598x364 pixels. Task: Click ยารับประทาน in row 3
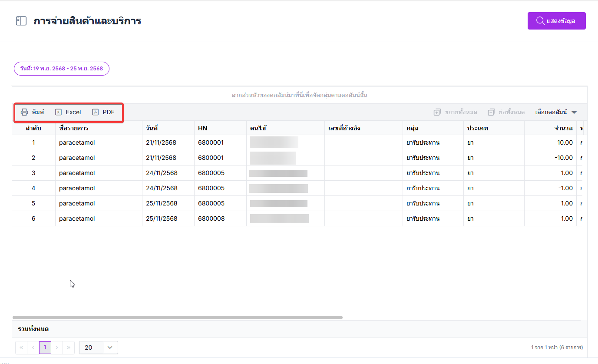(423, 173)
